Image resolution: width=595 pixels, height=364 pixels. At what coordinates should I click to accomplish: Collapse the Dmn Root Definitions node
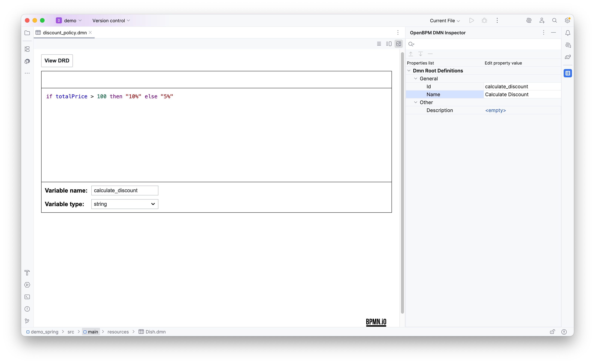pos(409,71)
